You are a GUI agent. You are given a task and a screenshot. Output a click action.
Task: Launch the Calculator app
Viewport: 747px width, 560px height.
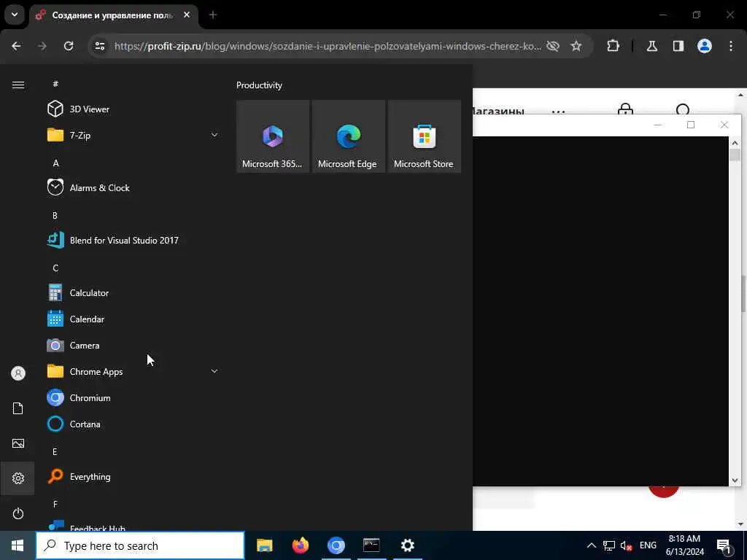click(x=133, y=292)
